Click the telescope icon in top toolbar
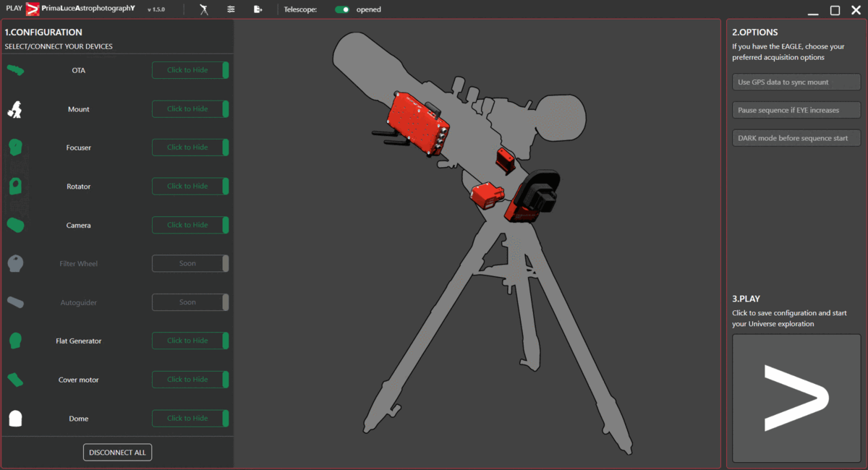Image resolution: width=868 pixels, height=470 pixels. click(x=205, y=9)
